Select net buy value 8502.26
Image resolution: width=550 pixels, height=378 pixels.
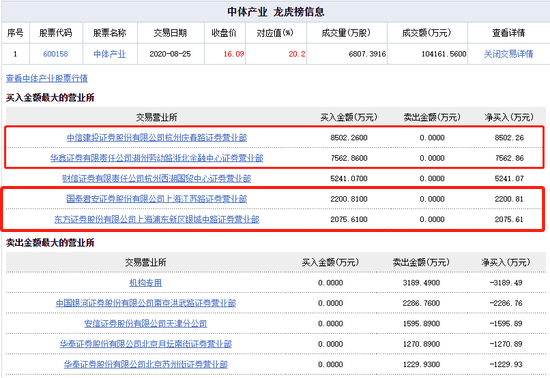(x=509, y=137)
